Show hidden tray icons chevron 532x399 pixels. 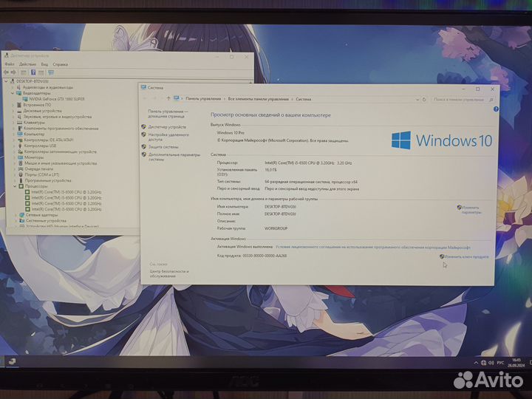pos(476,363)
